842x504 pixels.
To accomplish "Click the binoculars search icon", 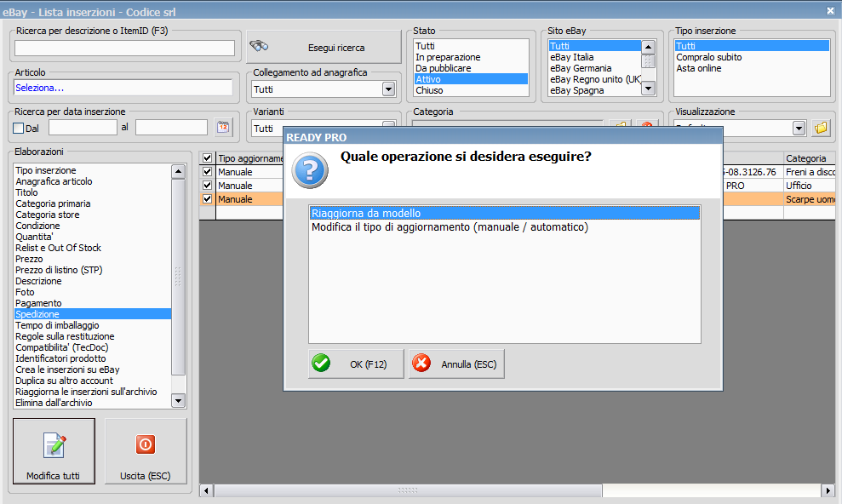I will 259,46.
